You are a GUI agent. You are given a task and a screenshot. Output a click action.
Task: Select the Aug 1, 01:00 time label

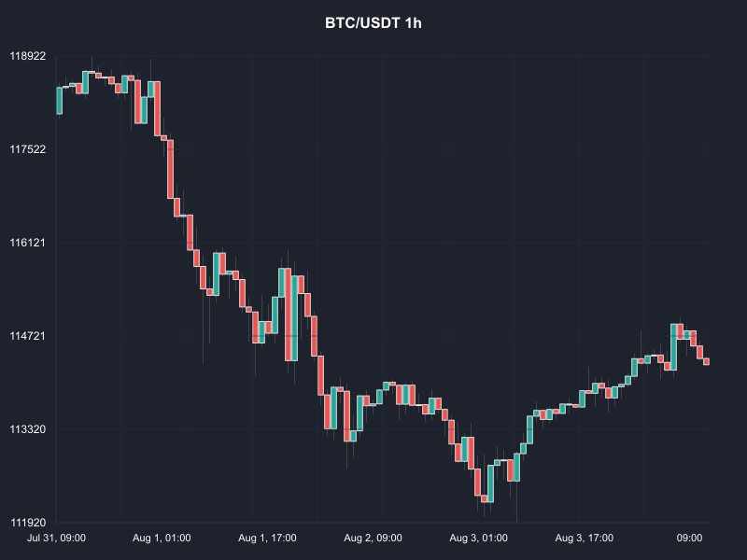point(162,539)
